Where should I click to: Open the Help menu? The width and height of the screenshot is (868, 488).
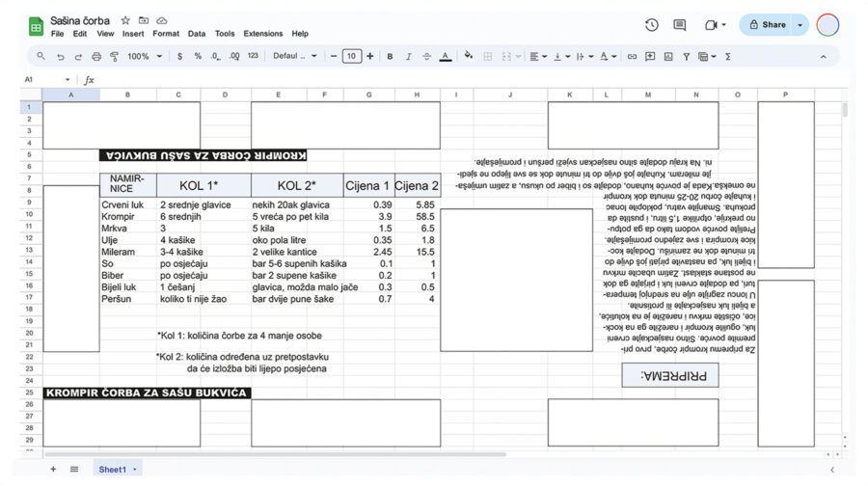click(300, 34)
